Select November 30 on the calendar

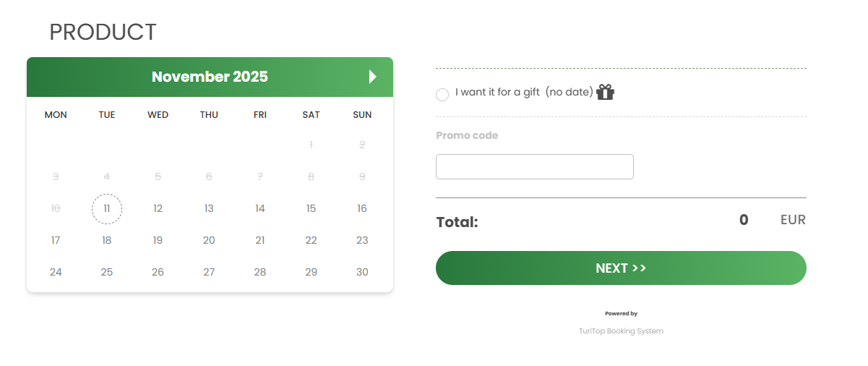click(362, 272)
